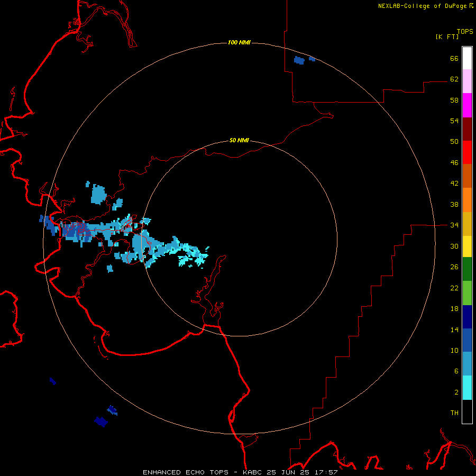Viewport: 476px width, 476px height.
Task: Click the light green 22 kft legend swatch
Action: pyautogui.click(x=467, y=293)
